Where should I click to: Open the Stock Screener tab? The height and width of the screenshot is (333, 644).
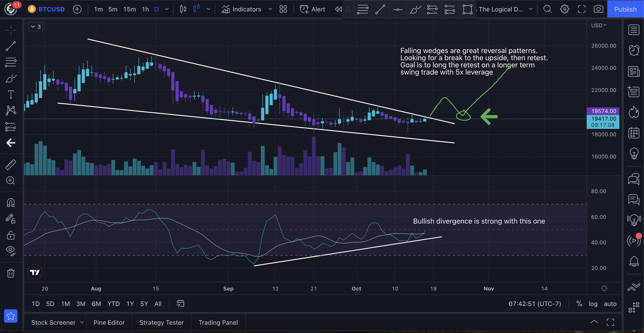(54, 322)
